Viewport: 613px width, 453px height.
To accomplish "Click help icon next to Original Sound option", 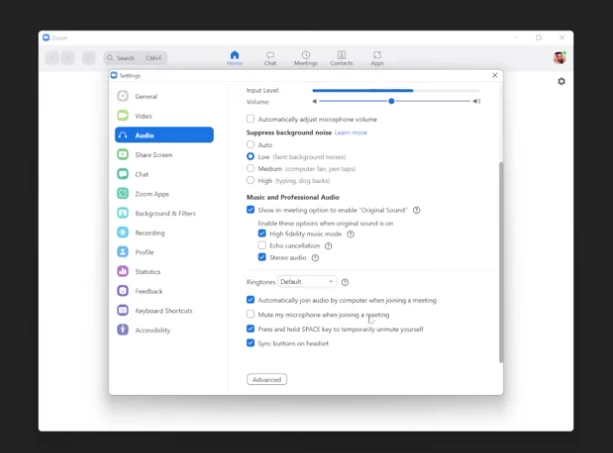I will [x=417, y=210].
